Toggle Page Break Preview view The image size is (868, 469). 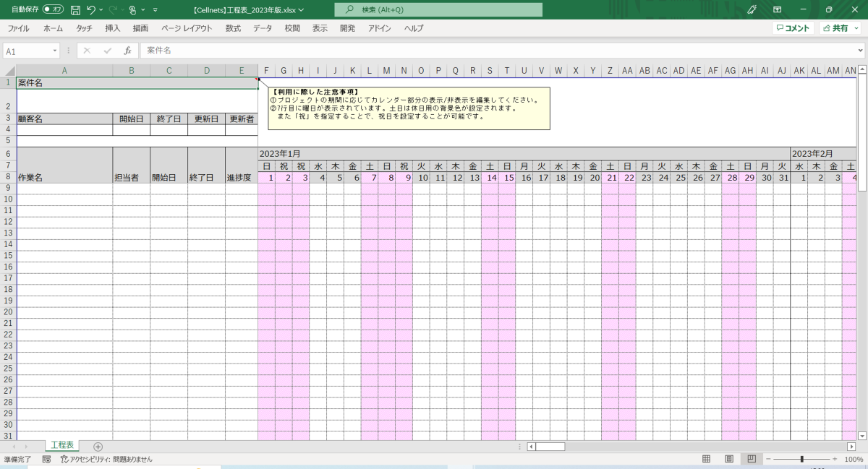pyautogui.click(x=752, y=459)
